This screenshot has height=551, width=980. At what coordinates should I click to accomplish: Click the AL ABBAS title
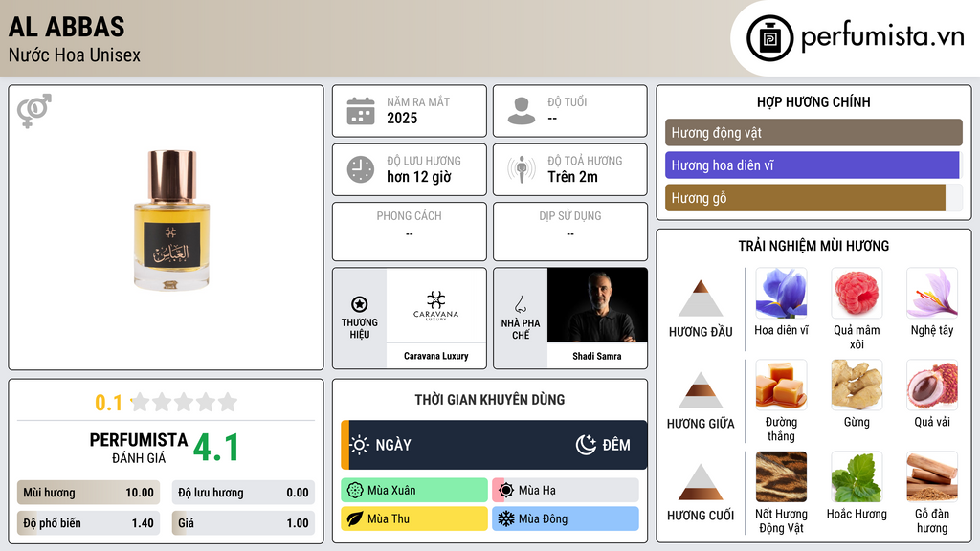(x=66, y=27)
